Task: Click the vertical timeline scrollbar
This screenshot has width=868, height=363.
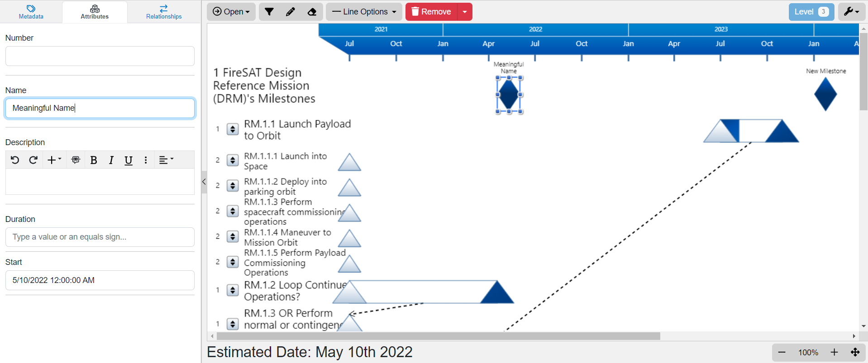Action: tap(863, 71)
